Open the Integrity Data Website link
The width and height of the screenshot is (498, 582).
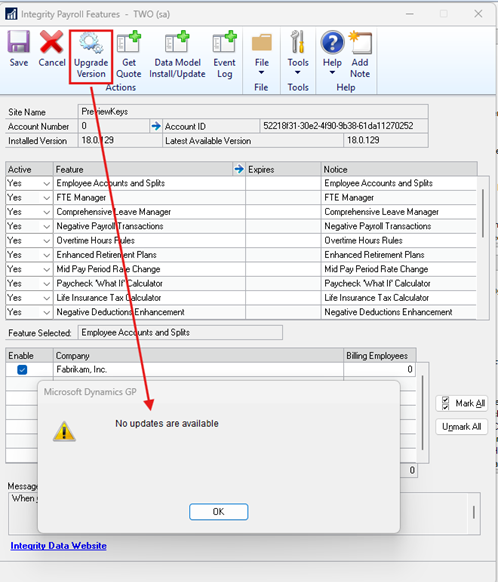pyautogui.click(x=58, y=546)
